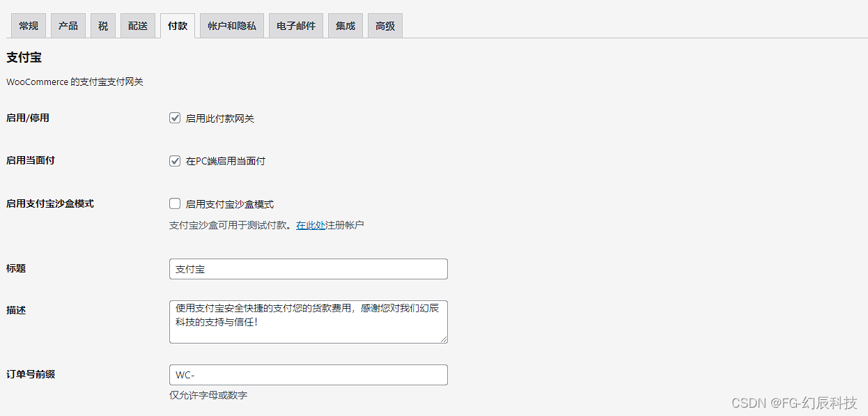Screen dimensions: 868x416
Task: Select the 付款 tab
Action: click(x=178, y=26)
